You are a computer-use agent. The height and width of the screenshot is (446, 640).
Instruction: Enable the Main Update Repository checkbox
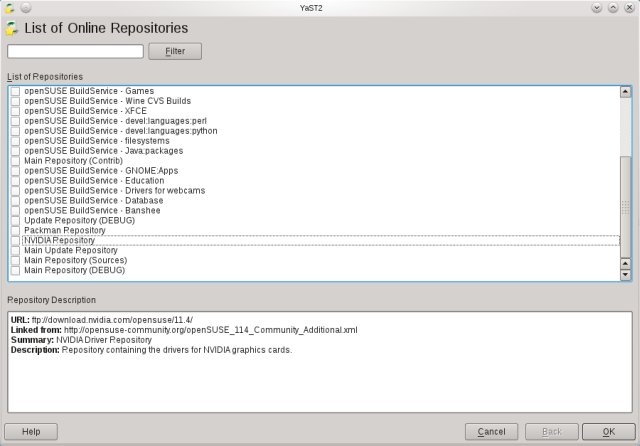(15, 251)
